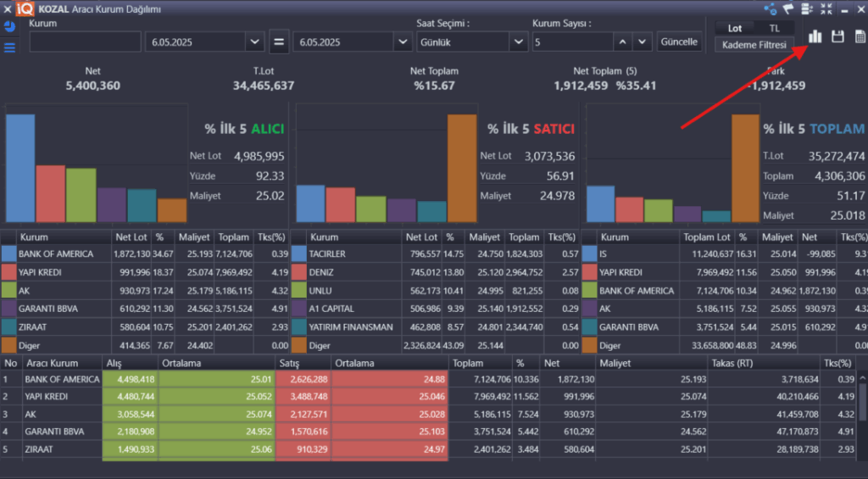This screenshot has height=479, width=868.
Task: Click the Kurum Sayısı field showing 5
Action: click(x=572, y=42)
